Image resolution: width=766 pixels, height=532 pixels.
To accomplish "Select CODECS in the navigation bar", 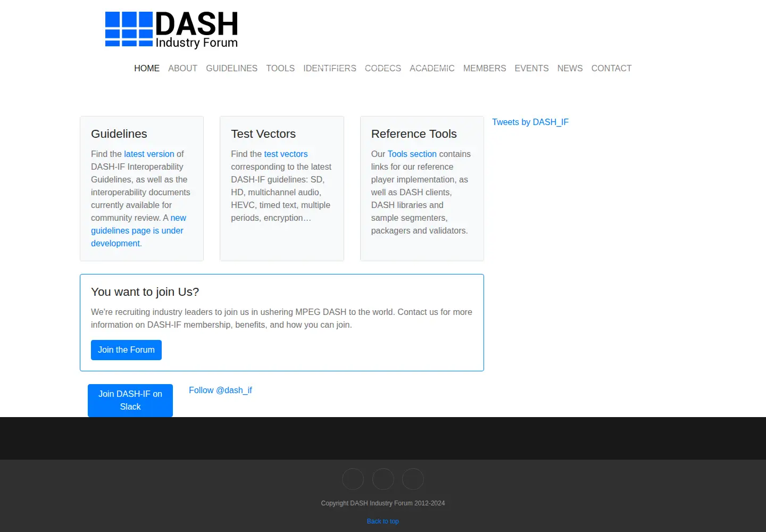I will (x=383, y=68).
